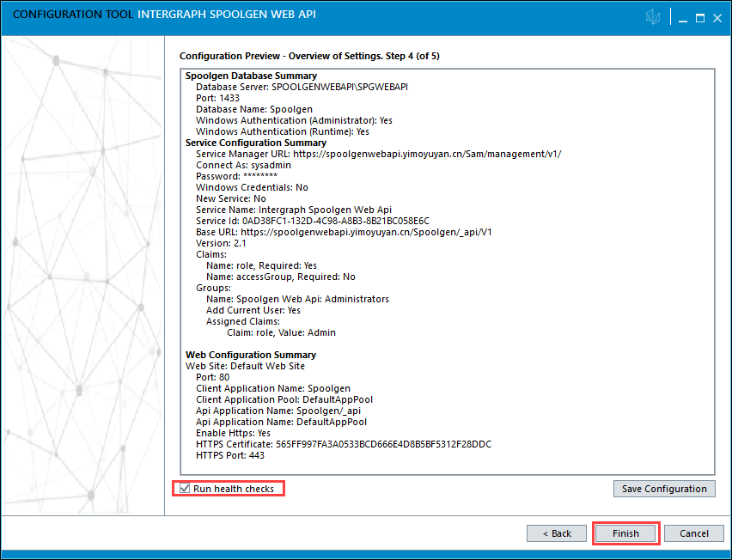Click the Web Configuration Summary heading
The width and height of the screenshot is (732, 560).
(x=251, y=355)
